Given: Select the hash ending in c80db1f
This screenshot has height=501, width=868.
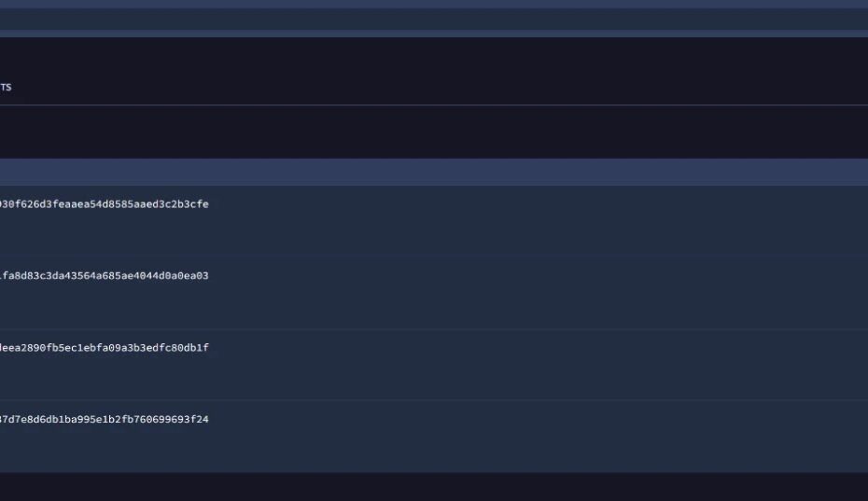Looking at the screenshot, I should click(103, 348).
